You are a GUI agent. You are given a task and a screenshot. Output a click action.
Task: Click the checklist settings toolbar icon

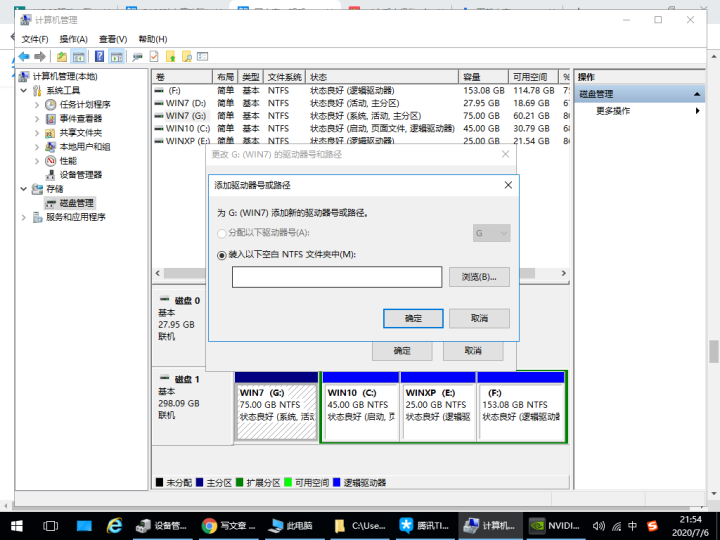click(202, 56)
